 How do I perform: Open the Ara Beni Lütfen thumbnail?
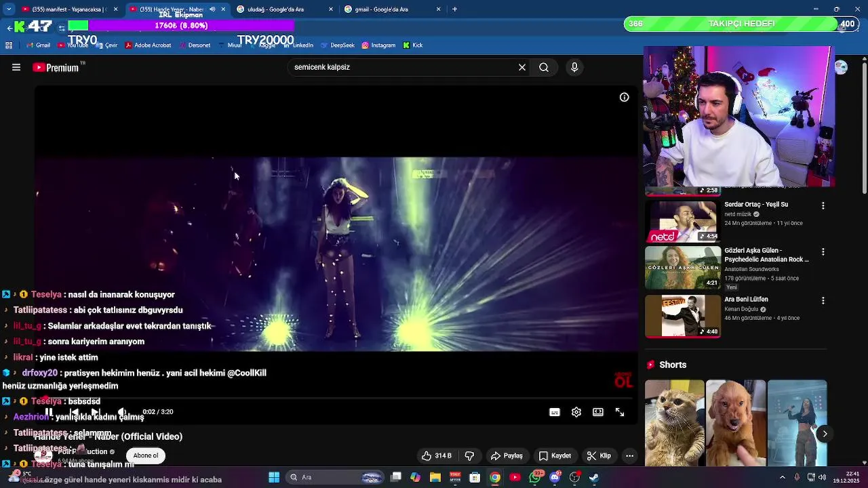682,316
